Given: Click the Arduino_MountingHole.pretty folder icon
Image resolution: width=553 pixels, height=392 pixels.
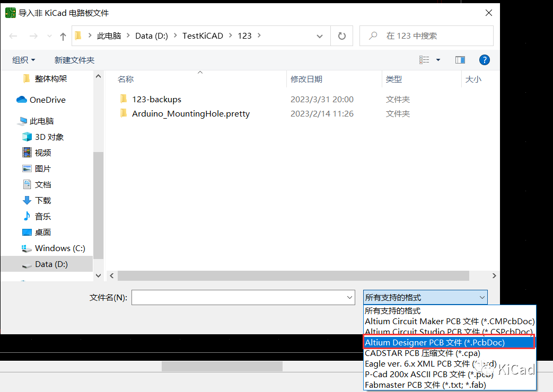Looking at the screenshot, I should (124, 113).
